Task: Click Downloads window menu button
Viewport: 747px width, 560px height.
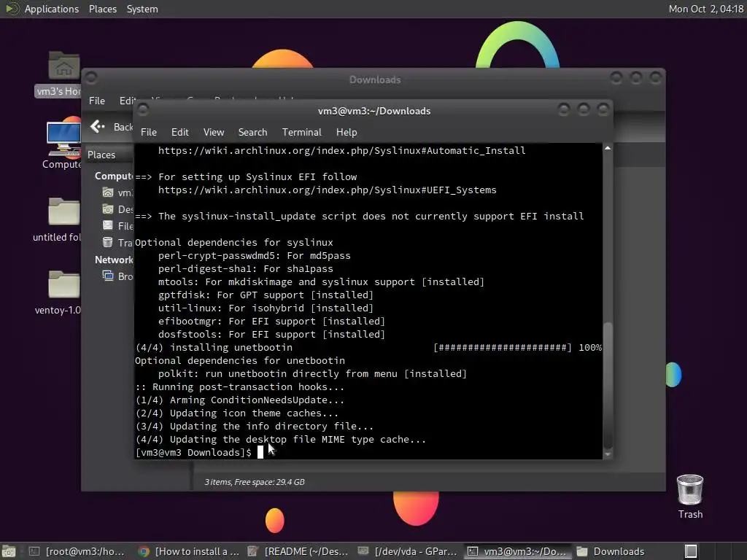Action: click(91, 77)
